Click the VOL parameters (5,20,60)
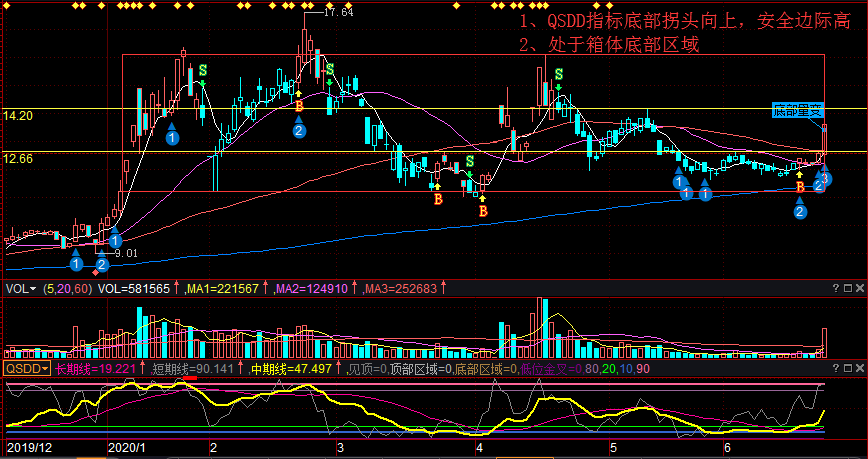 66,289
